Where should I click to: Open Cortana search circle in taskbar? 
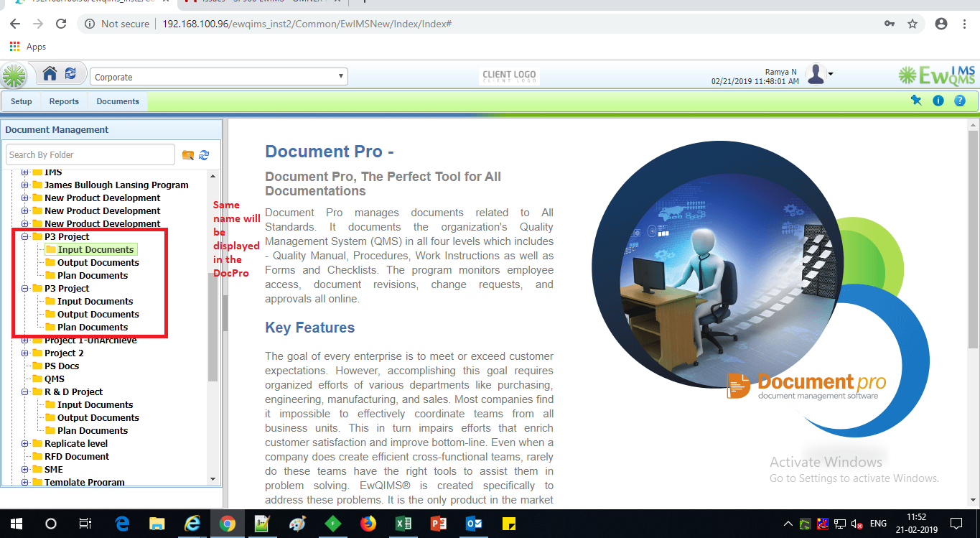(x=51, y=524)
